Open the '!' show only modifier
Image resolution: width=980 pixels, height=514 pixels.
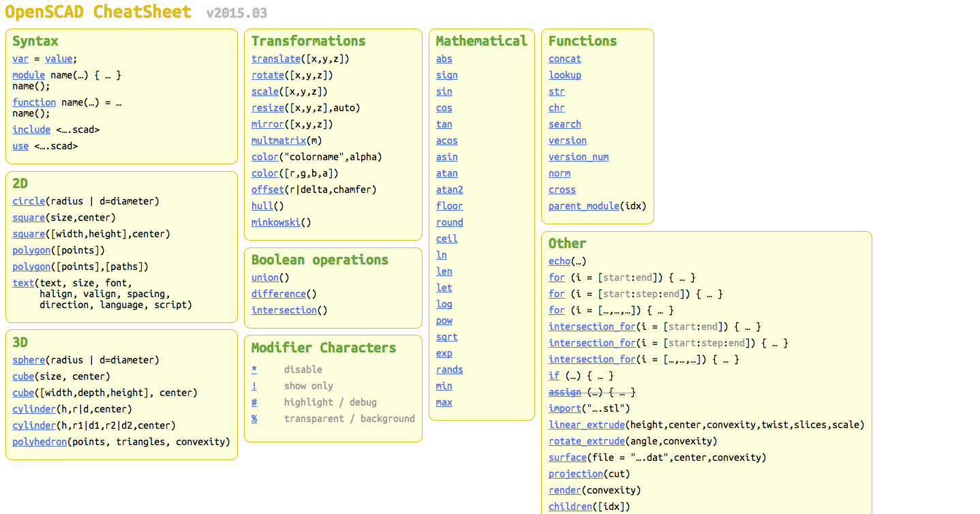click(x=254, y=386)
